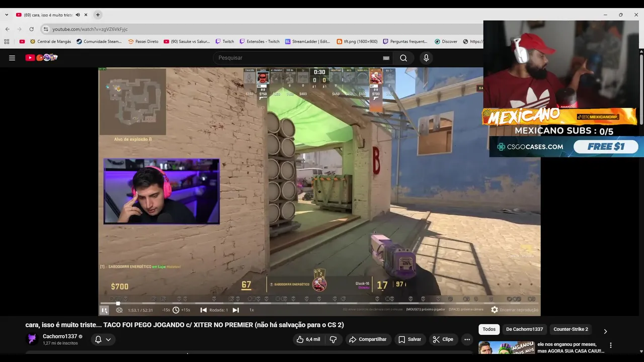Show more filter chips with right arrow
The width and height of the screenshot is (644, 362).
(x=605, y=331)
